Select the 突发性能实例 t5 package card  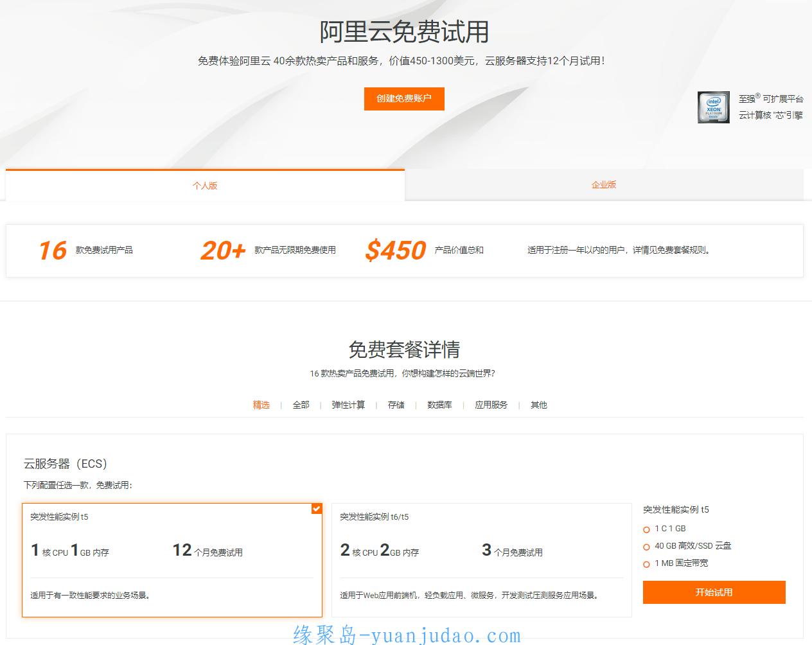[172, 560]
